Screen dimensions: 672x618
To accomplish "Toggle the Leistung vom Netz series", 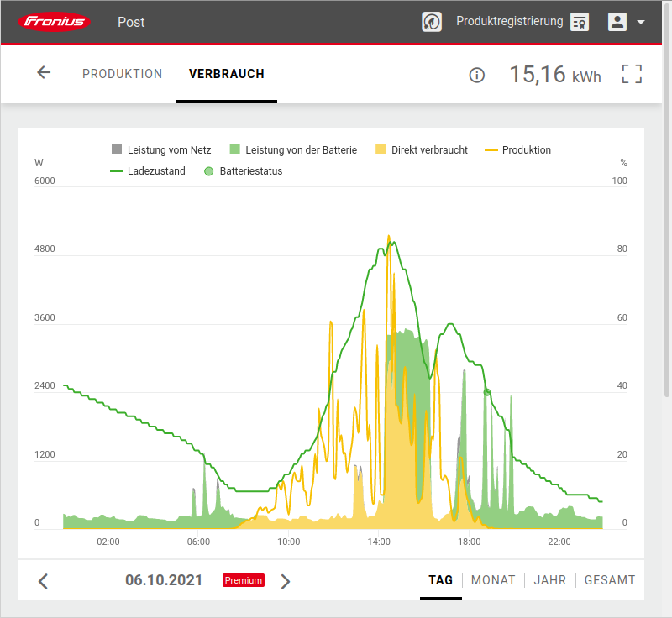I will pos(161,150).
